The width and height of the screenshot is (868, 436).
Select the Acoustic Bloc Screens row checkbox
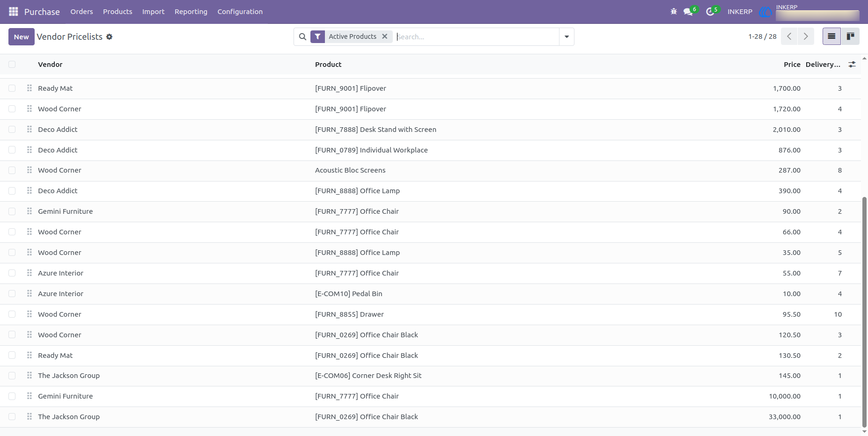pyautogui.click(x=12, y=170)
